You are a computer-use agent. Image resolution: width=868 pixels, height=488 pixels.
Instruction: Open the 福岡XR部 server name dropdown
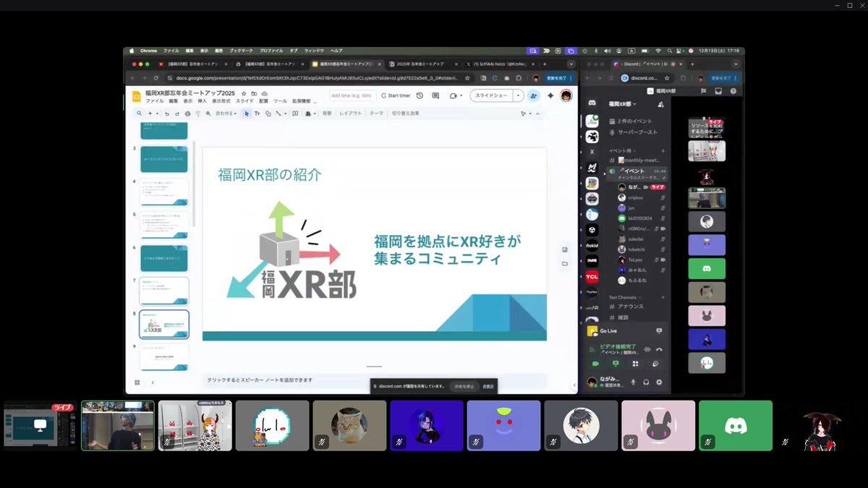coord(622,103)
